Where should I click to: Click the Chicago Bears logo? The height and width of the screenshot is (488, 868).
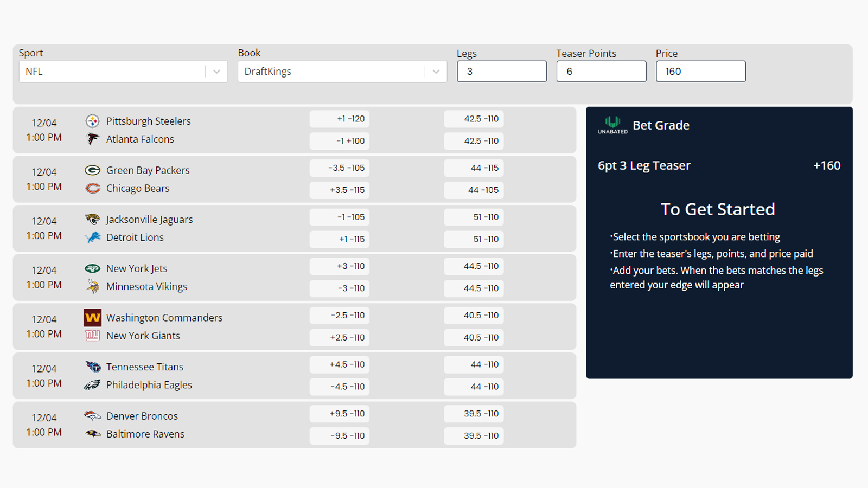[x=93, y=188]
